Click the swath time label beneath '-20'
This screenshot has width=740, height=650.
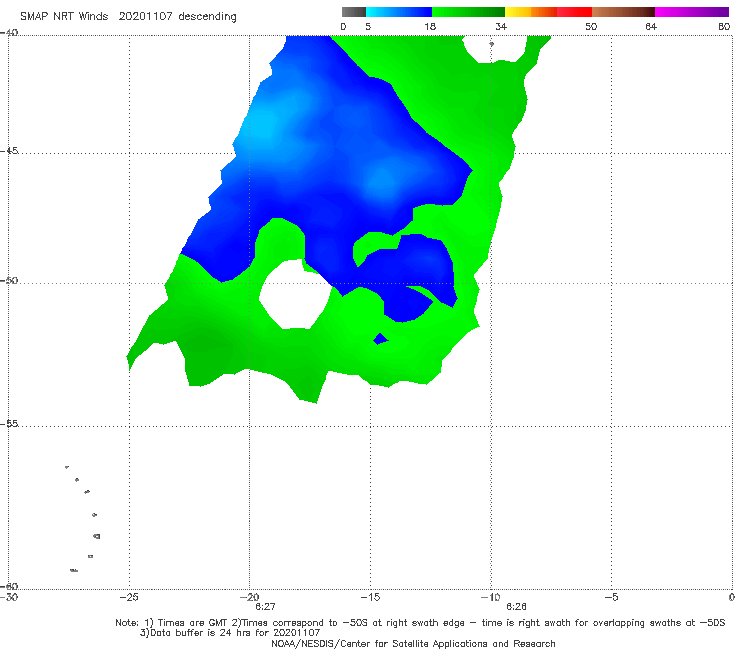point(265,607)
